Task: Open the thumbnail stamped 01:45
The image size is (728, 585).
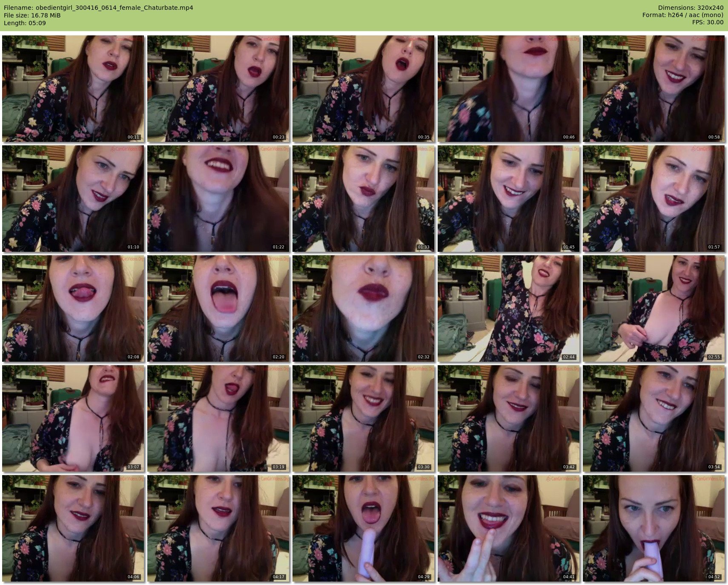Action: (508, 199)
